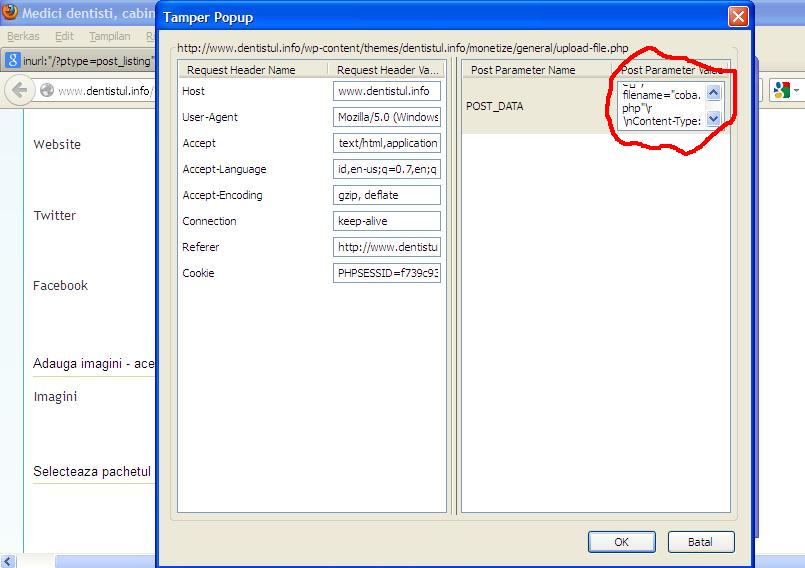
Task: Edit the Accept-Language value field
Action: pyautogui.click(x=387, y=169)
